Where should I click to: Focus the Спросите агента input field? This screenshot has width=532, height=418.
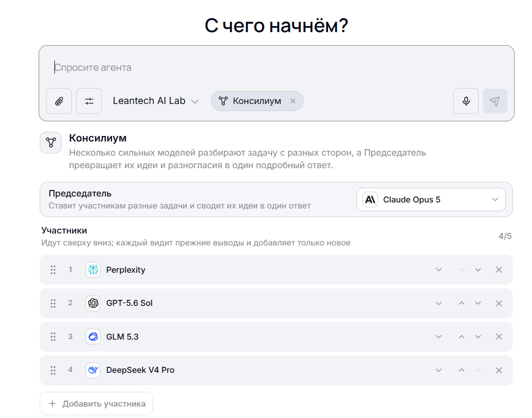[x=276, y=67]
